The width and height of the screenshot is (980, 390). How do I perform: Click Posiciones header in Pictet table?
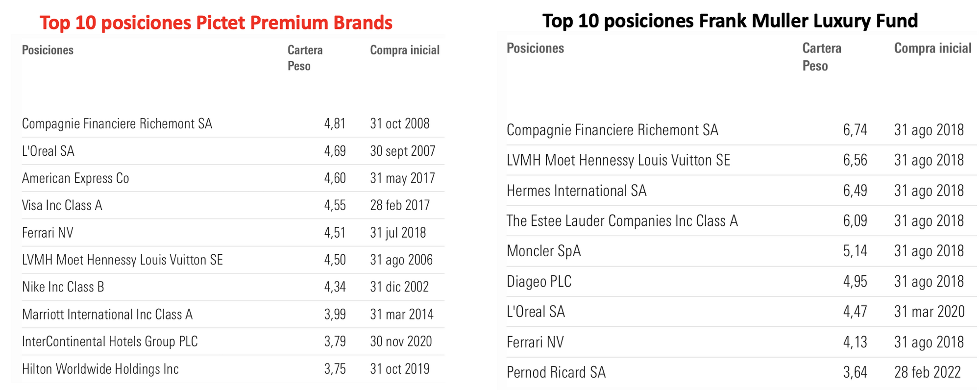pos(48,50)
